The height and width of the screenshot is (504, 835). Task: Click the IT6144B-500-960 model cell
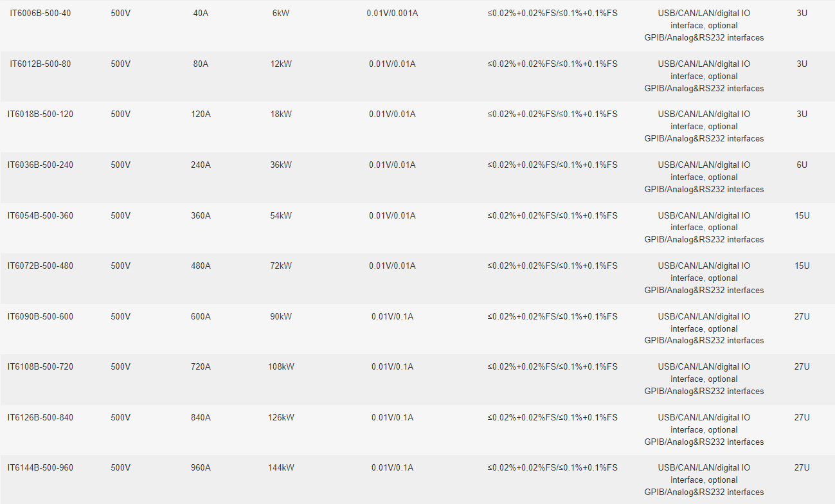point(40,467)
